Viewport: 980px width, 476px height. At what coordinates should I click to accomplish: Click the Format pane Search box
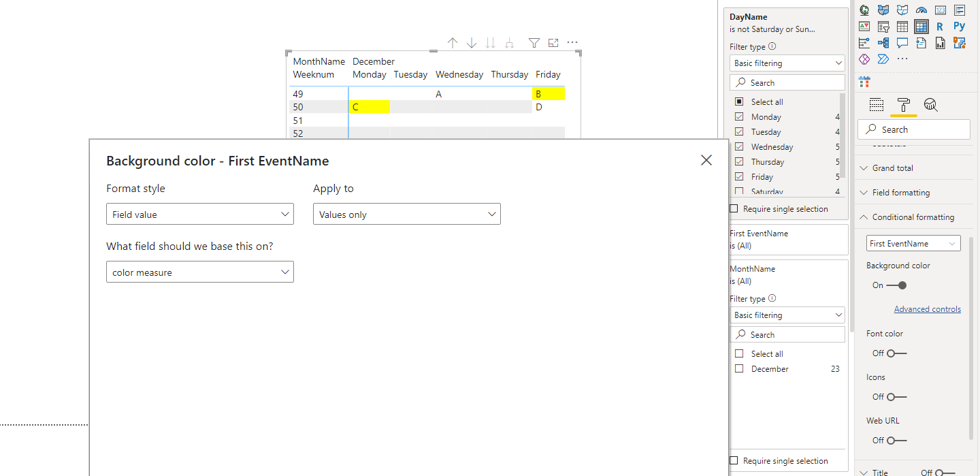[x=914, y=129]
